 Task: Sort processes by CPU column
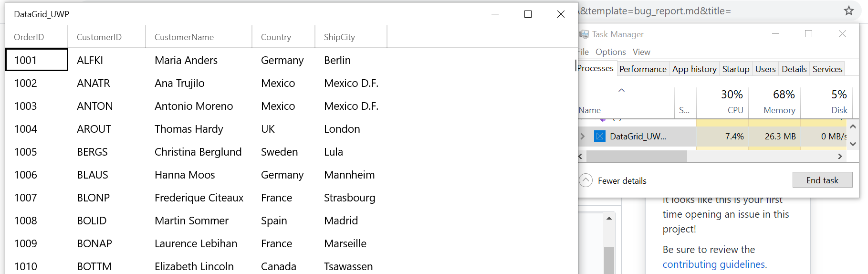tap(722, 102)
